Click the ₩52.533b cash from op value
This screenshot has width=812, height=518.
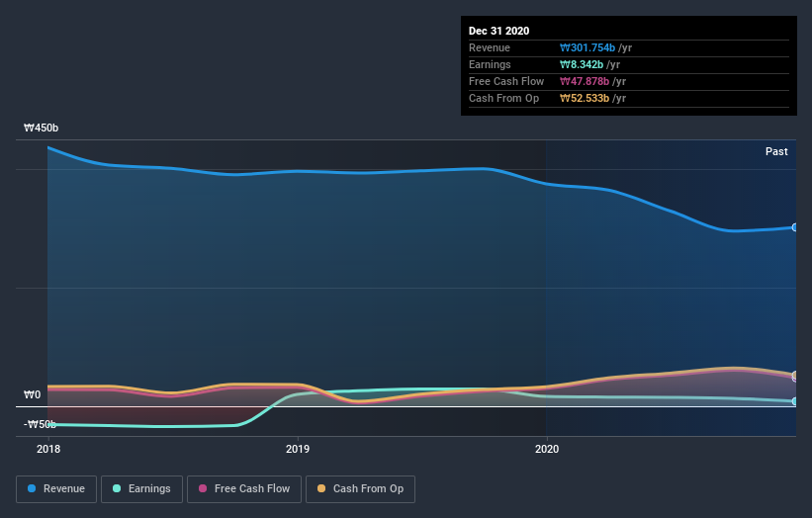(x=585, y=98)
